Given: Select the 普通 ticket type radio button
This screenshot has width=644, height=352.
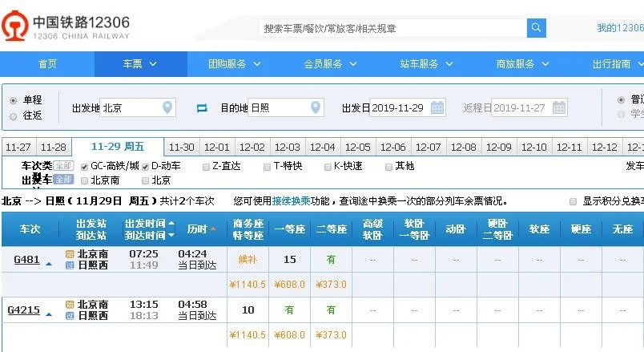Looking at the screenshot, I should [x=621, y=99].
